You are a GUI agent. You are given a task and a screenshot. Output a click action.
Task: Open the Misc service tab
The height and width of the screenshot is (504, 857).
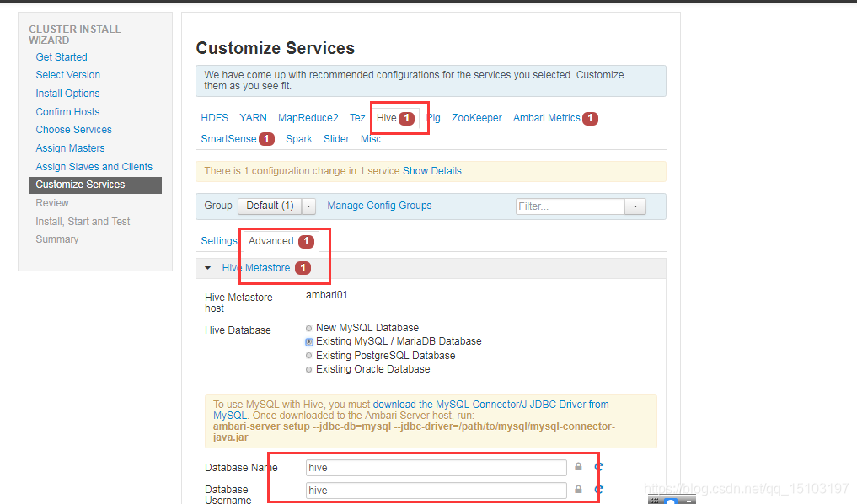(371, 139)
